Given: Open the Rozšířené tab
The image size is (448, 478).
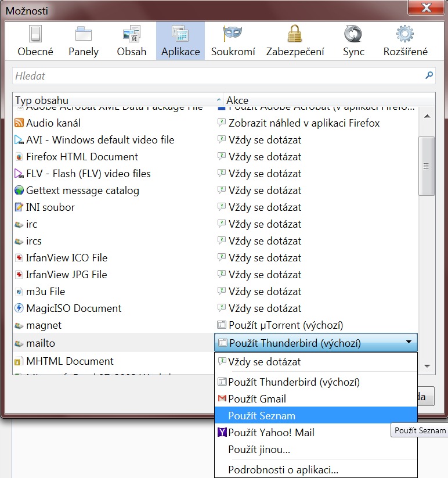Looking at the screenshot, I should [x=406, y=41].
